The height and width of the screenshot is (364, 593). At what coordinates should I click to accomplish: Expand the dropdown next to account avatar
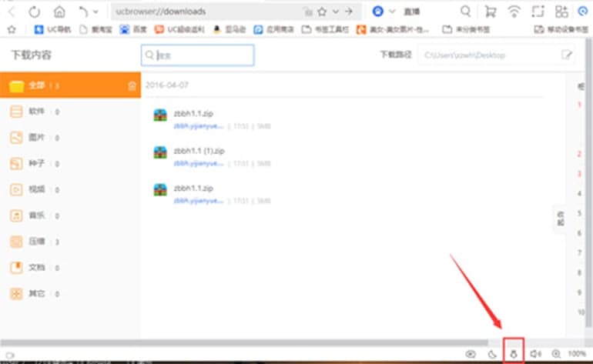tap(392, 12)
